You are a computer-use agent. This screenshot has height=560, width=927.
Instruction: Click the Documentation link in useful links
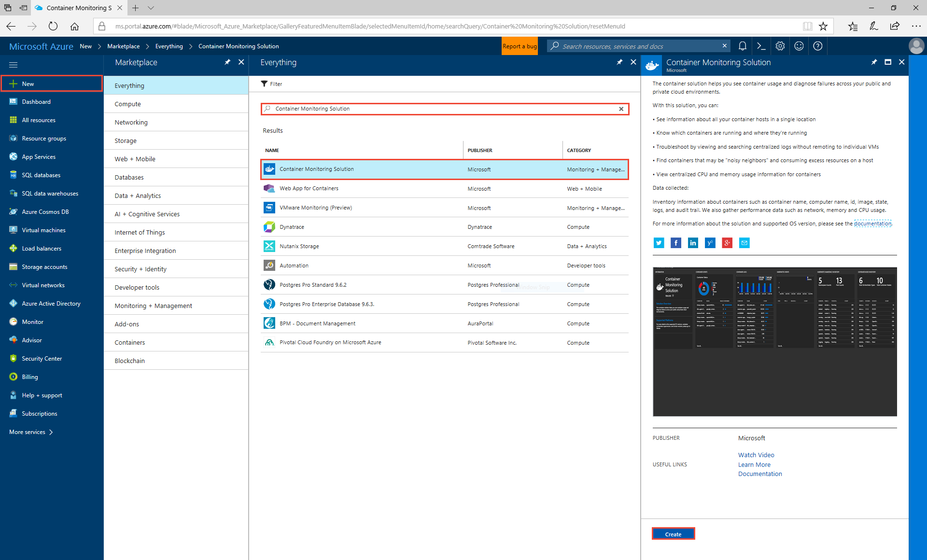pyautogui.click(x=761, y=474)
